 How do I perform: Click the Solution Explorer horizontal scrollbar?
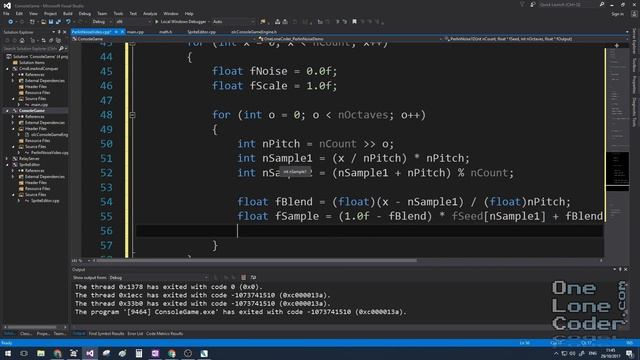click(32, 327)
